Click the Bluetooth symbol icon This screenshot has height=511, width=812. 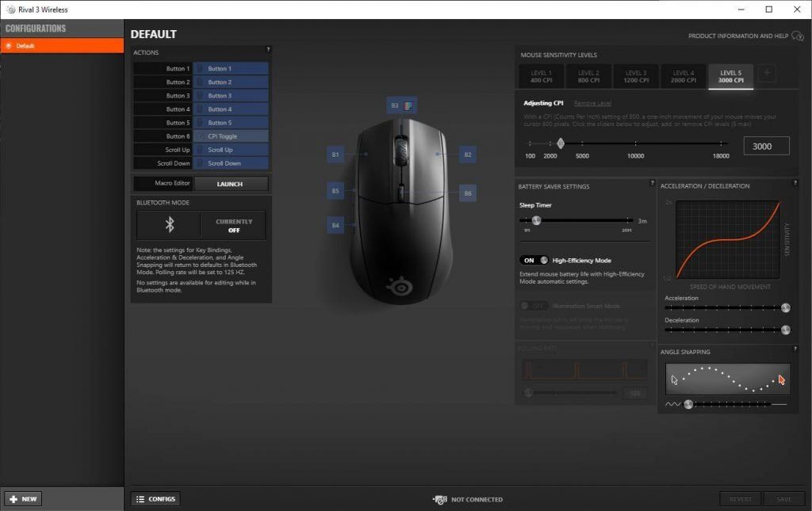point(170,224)
